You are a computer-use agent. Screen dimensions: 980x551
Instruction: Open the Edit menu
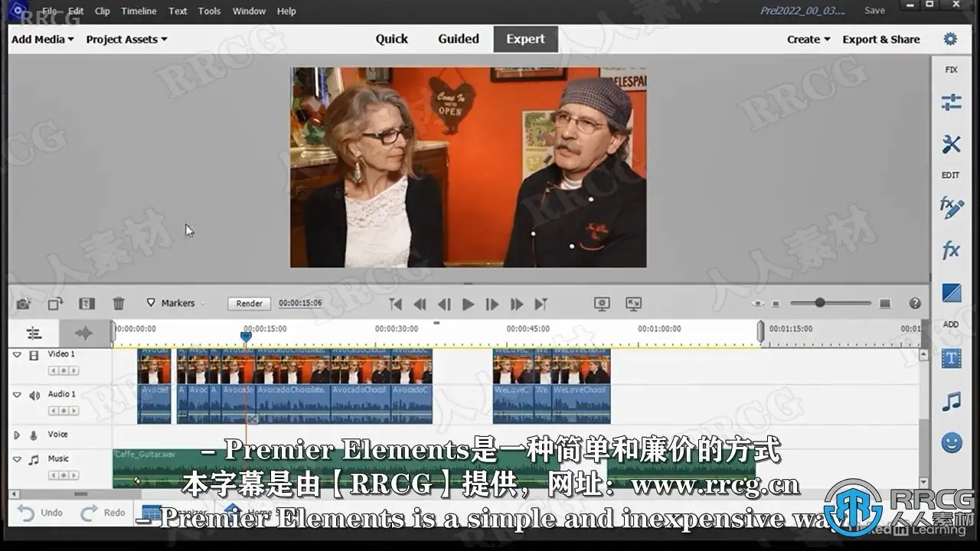76,11
